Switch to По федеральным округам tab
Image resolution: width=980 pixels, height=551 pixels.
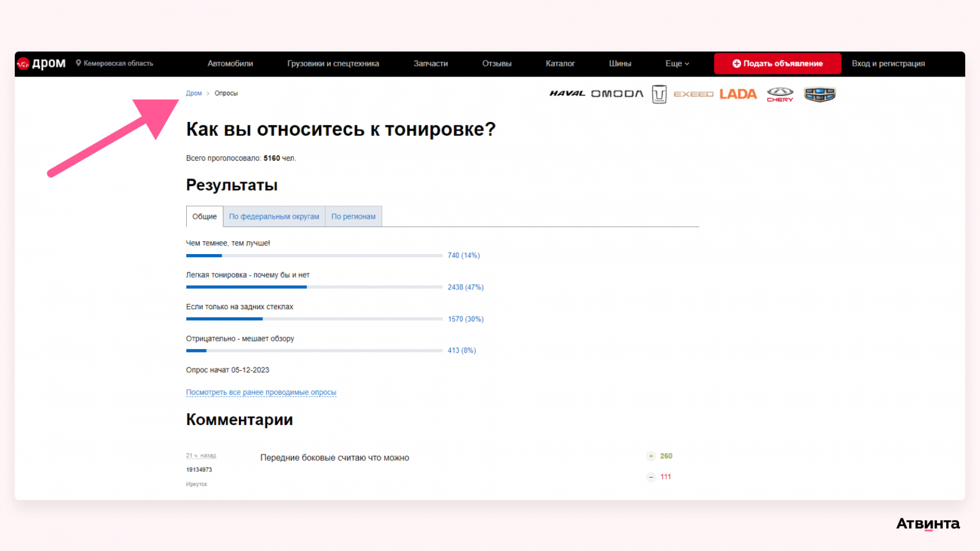(274, 216)
